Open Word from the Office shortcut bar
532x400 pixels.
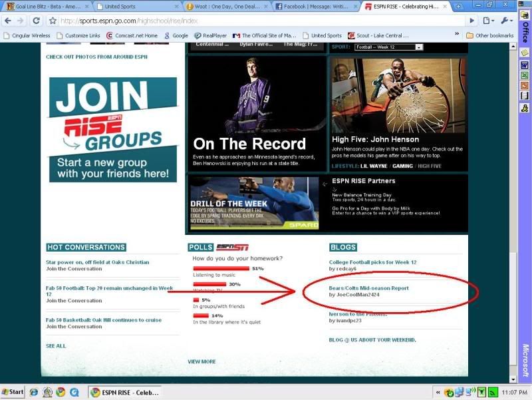point(525,64)
